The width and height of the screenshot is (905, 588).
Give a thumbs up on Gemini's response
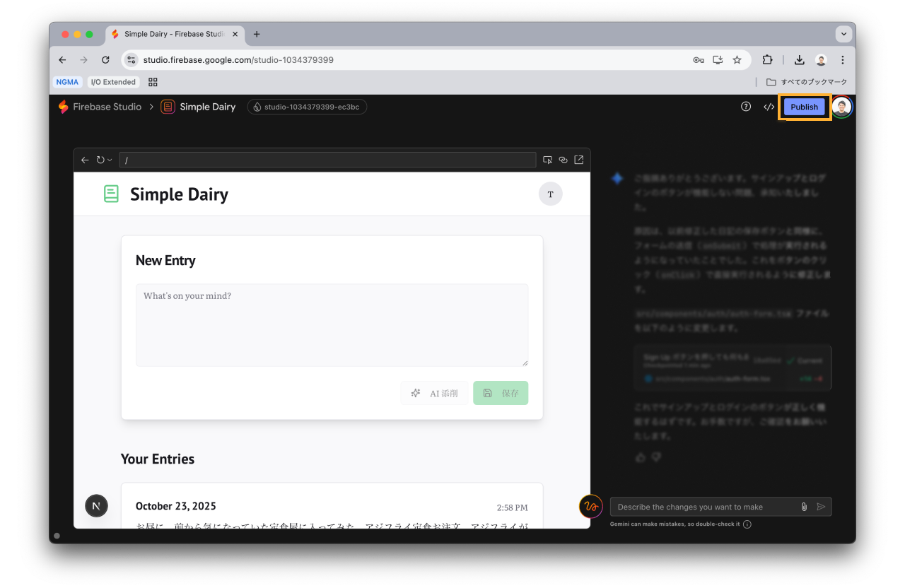[x=640, y=457]
